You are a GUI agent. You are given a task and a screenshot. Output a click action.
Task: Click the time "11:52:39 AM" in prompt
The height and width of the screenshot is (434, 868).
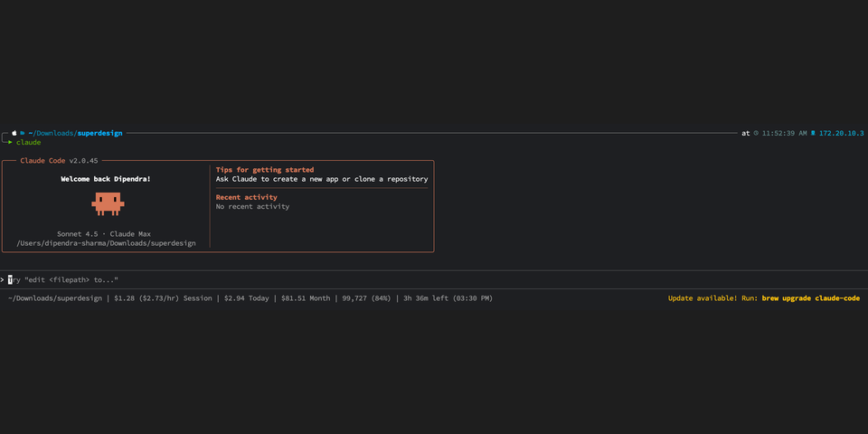point(785,134)
